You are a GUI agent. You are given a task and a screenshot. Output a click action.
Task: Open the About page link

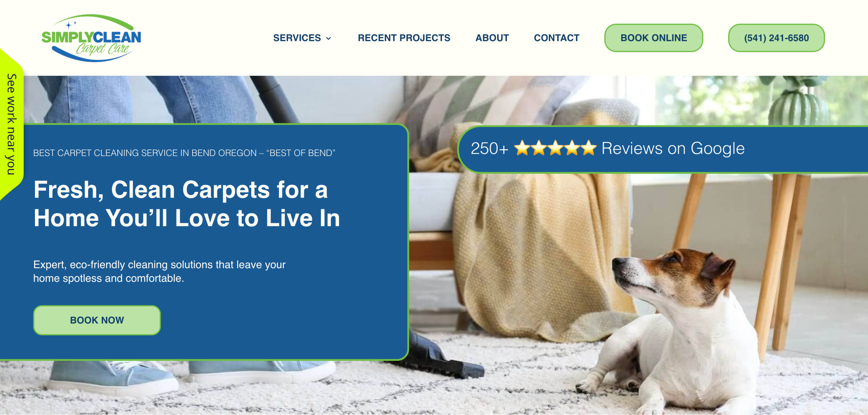[492, 38]
